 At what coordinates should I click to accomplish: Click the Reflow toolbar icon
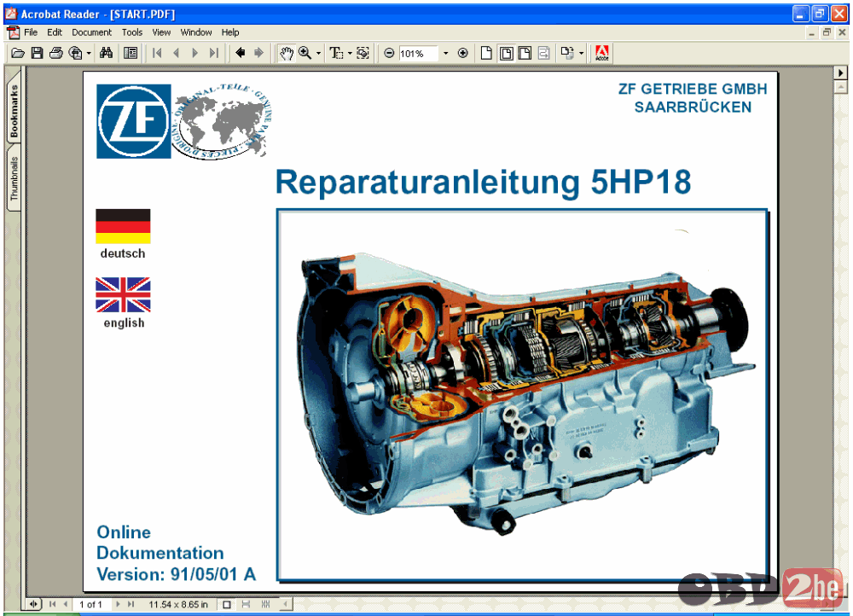[x=544, y=54]
